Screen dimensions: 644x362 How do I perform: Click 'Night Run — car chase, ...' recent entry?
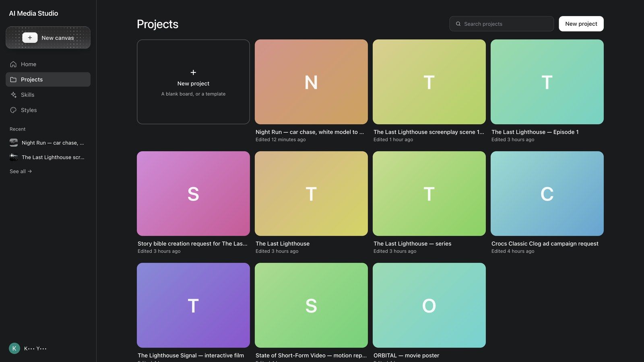pos(48,143)
